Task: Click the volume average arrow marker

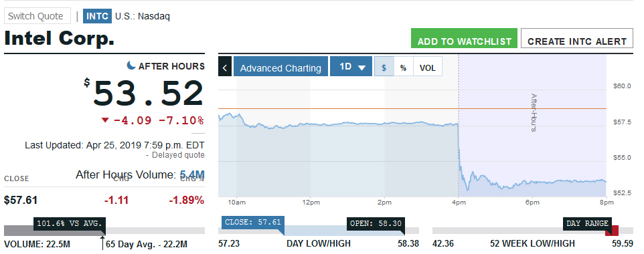Action: 102,242
